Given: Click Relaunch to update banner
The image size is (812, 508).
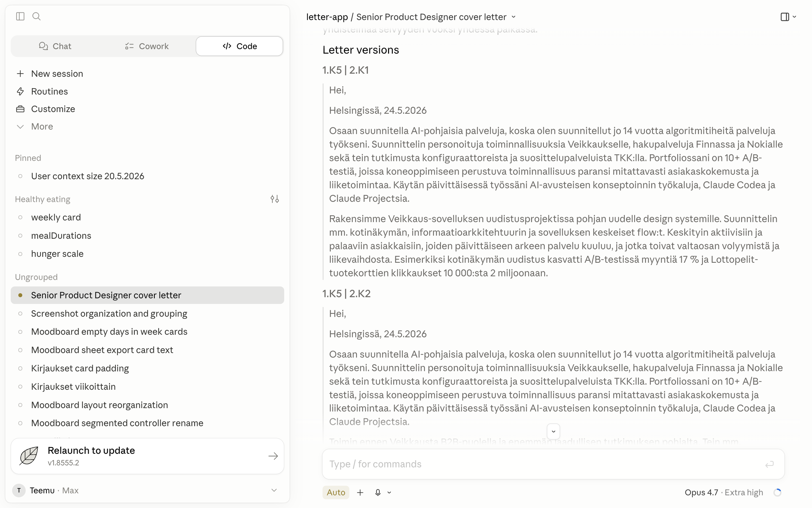Looking at the screenshot, I should 147,456.
